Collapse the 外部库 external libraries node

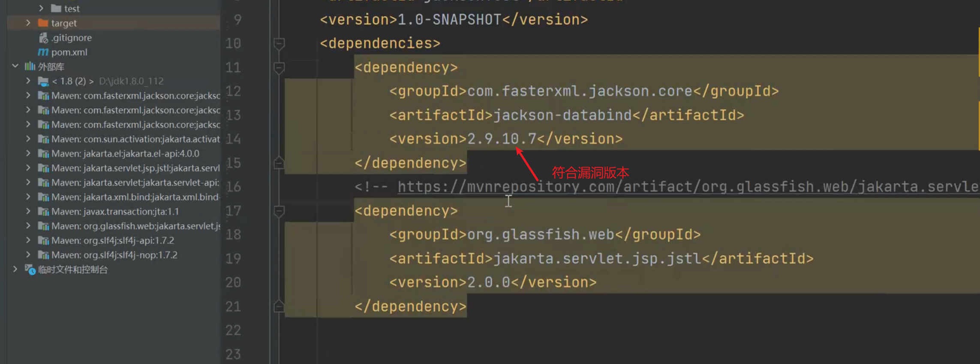tap(15, 67)
